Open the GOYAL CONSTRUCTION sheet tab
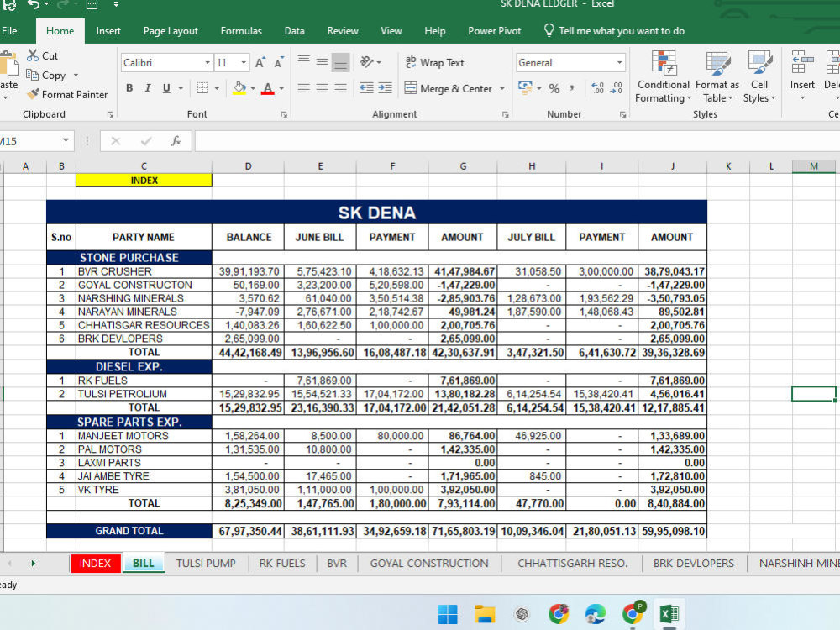 (429, 563)
